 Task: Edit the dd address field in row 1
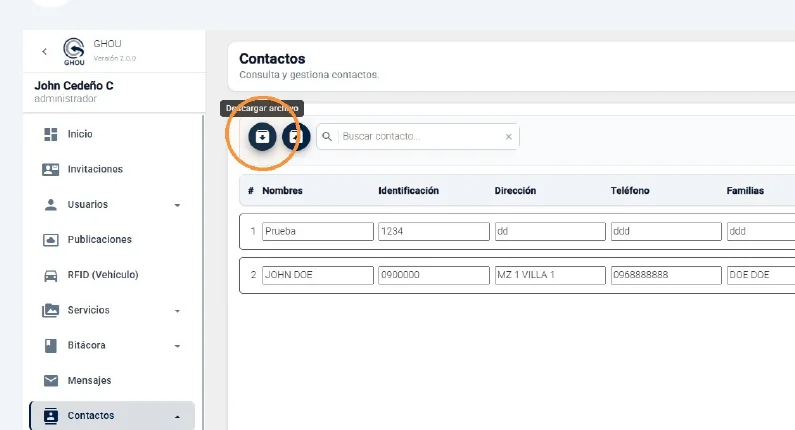550,231
